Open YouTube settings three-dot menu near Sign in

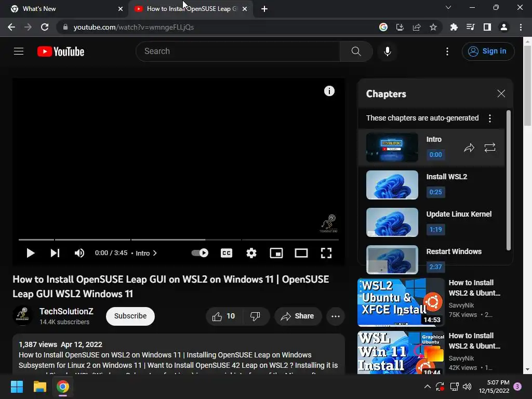447,51
